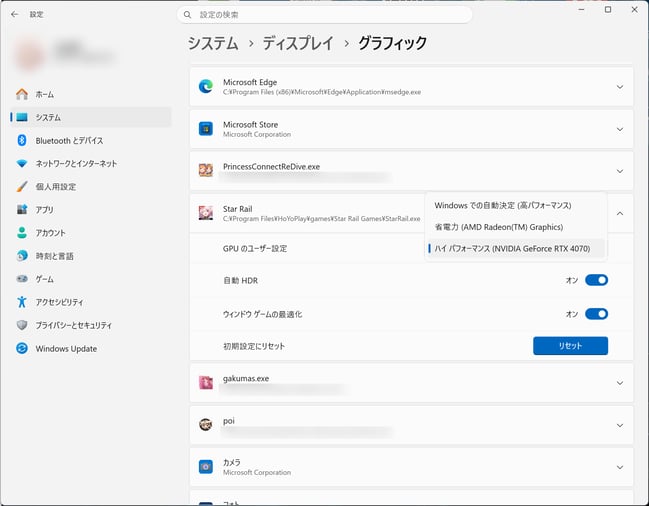This screenshot has height=506, width=649.
Task: Click the Bluetooth icon in sidebar
Action: coord(22,141)
